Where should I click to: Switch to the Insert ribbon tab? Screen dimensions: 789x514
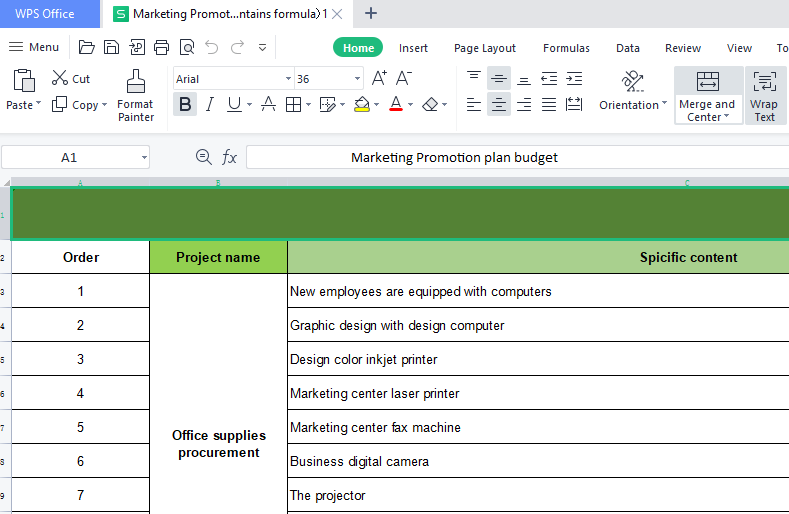coord(413,48)
